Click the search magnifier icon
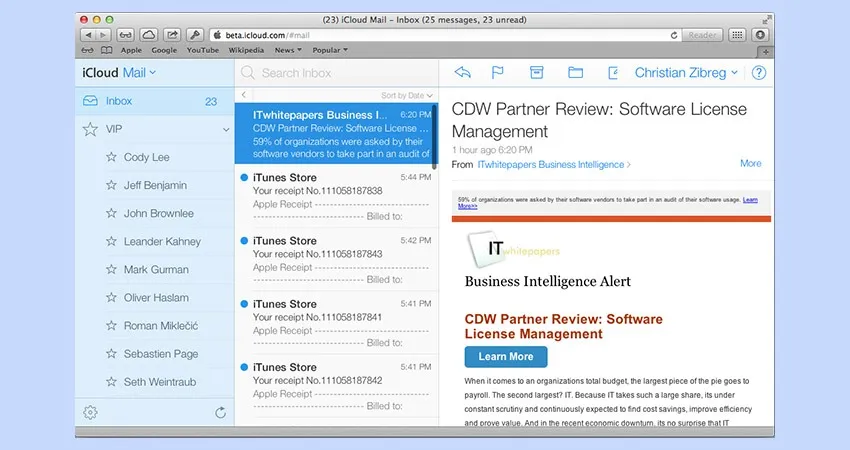The image size is (850, 450). (248, 73)
